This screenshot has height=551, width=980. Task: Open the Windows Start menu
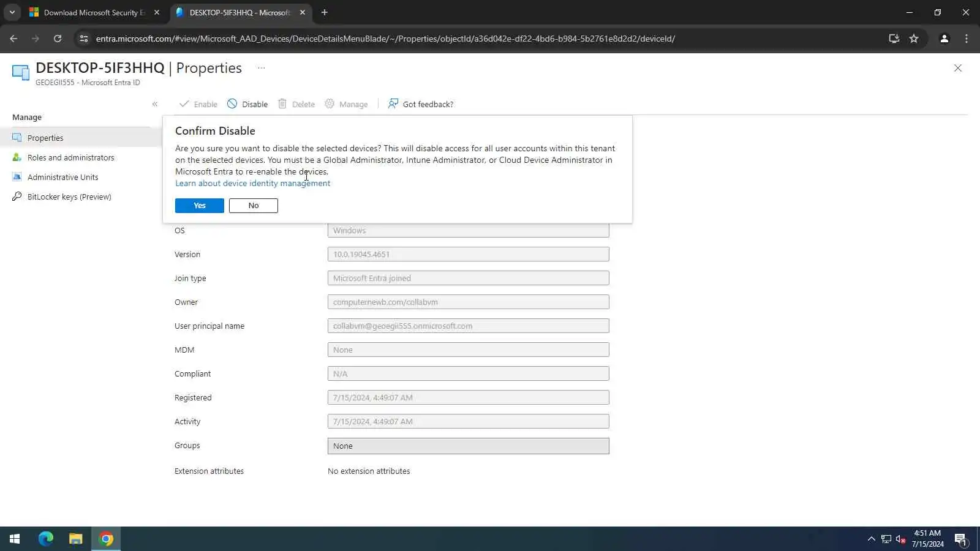(x=15, y=539)
